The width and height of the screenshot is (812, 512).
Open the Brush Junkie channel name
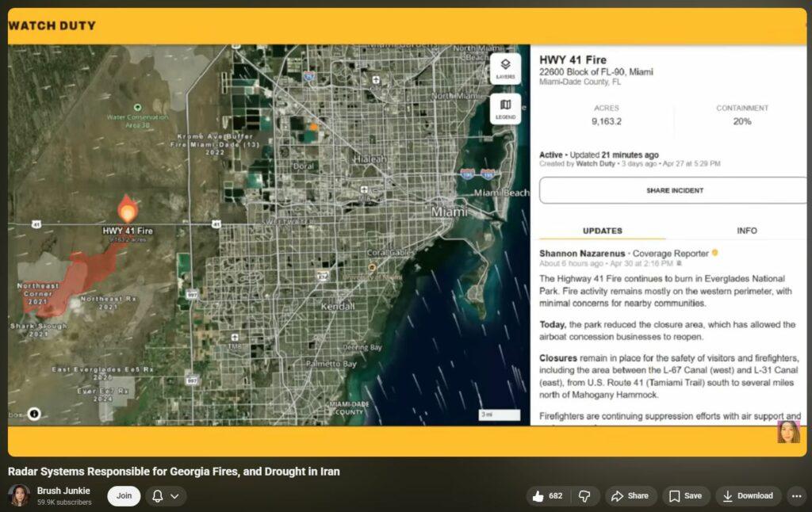click(x=63, y=491)
